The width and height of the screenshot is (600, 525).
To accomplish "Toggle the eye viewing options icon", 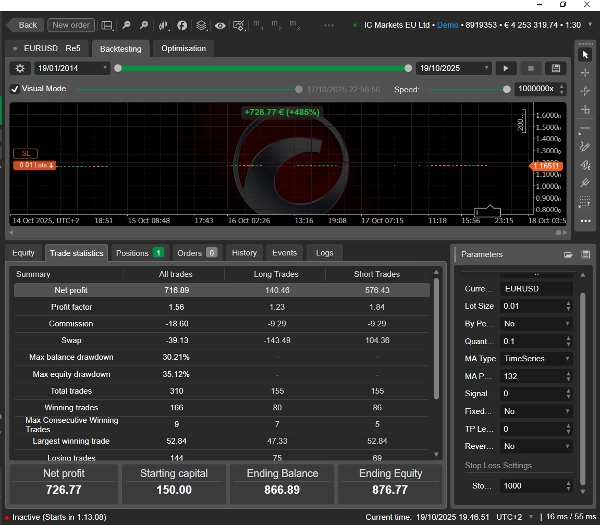I will [x=220, y=26].
